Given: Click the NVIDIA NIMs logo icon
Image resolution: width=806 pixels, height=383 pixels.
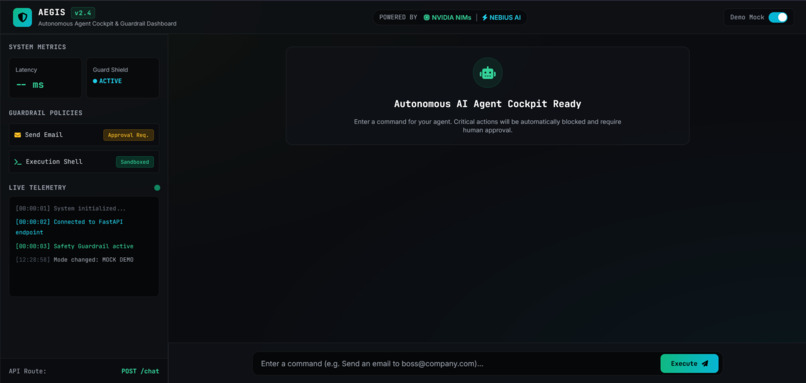Looking at the screenshot, I should (x=427, y=17).
